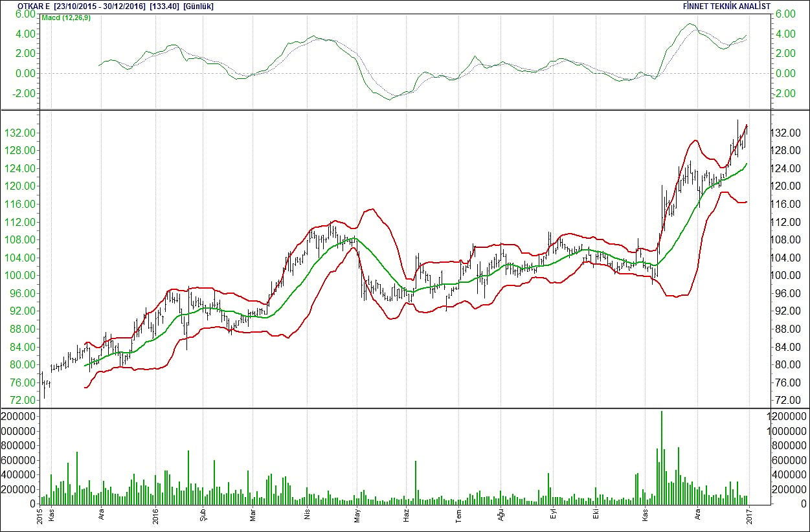
Task: Click 72.00 on the left price axis
Action: [24, 400]
